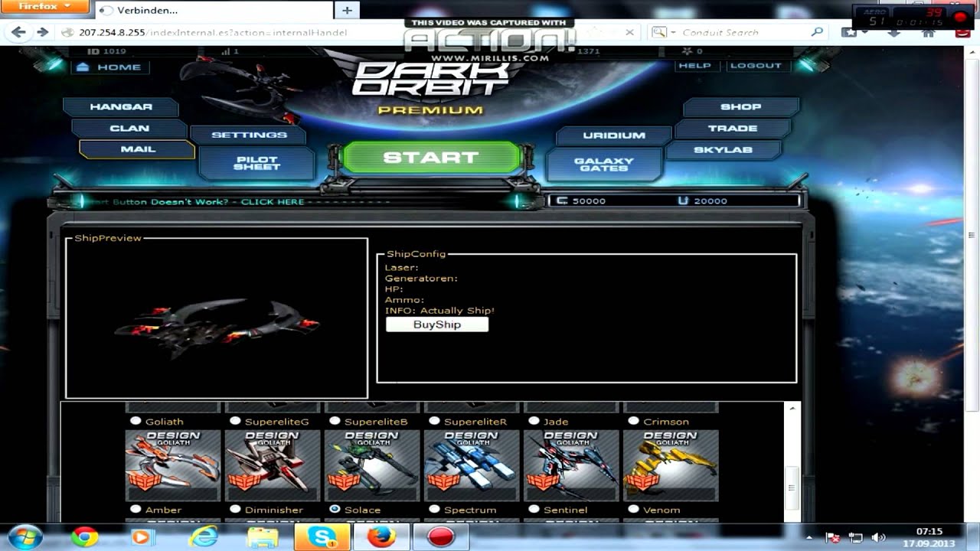The width and height of the screenshot is (980, 551).
Task: Open Skype from the taskbar
Action: point(322,536)
